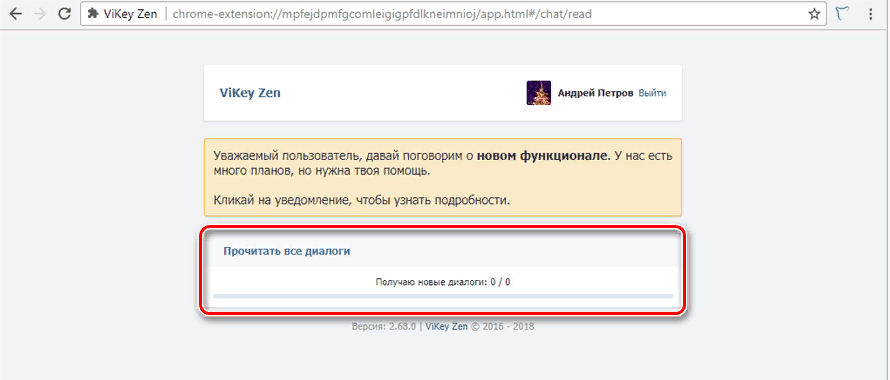Open the Chrome three-dot menu
This screenshot has height=380, width=890.
click(871, 14)
